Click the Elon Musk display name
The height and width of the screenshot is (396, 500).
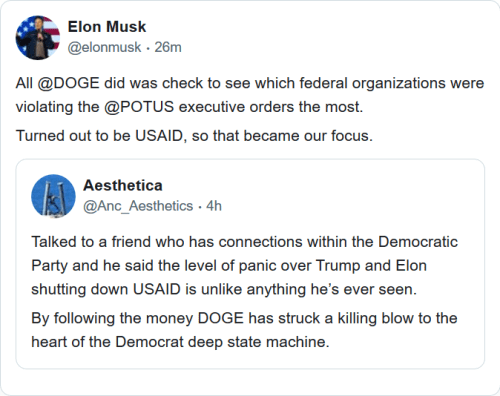[107, 27]
